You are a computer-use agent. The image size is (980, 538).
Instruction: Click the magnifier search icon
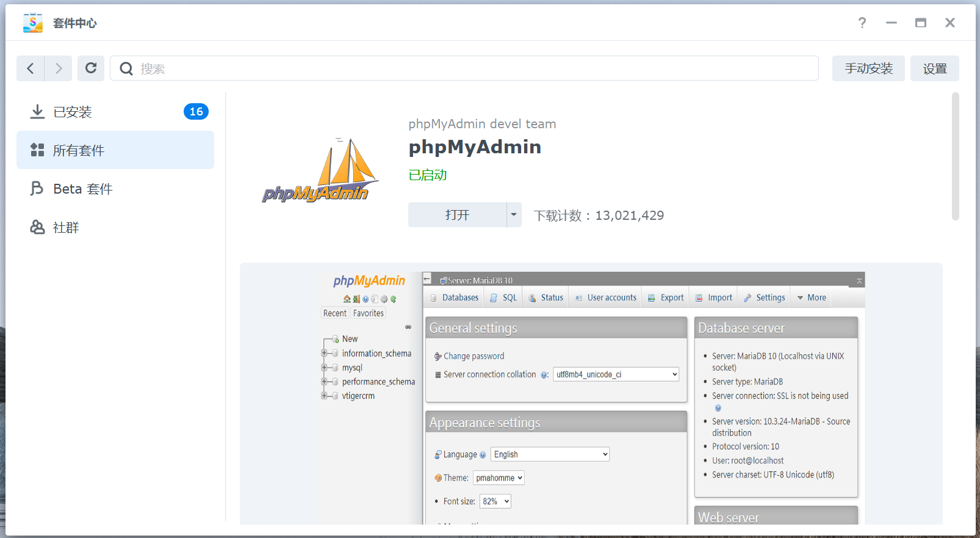pos(126,68)
